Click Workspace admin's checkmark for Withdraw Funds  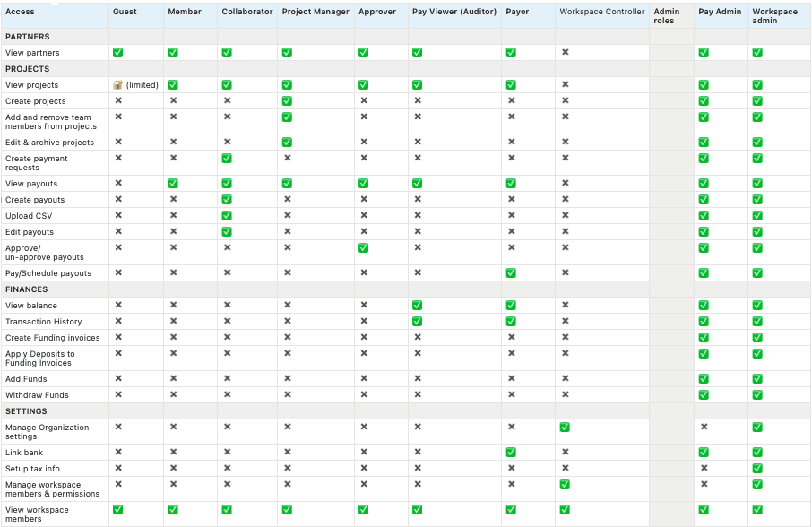coord(757,395)
